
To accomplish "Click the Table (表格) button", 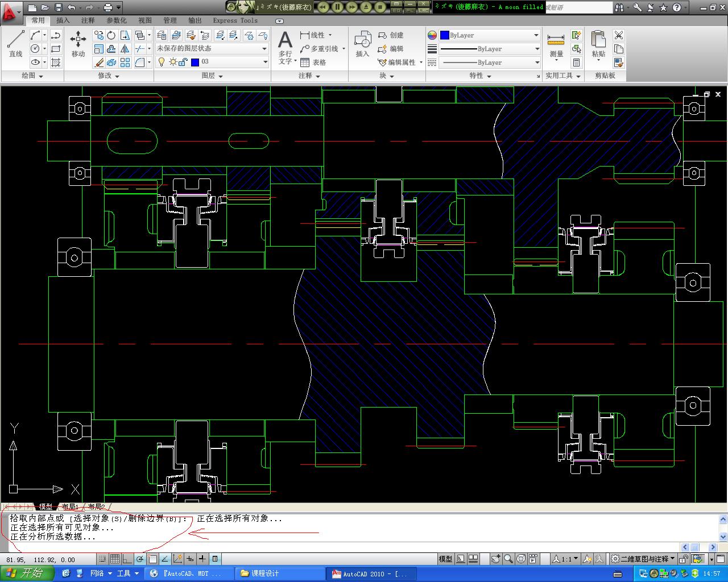I will click(x=313, y=63).
